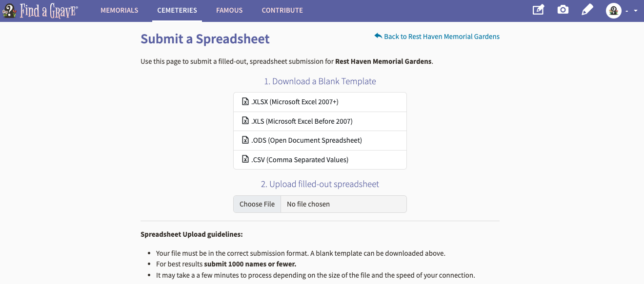Expand the account dropdown arrow
Image resolution: width=644 pixels, height=284 pixels.
[635, 11]
